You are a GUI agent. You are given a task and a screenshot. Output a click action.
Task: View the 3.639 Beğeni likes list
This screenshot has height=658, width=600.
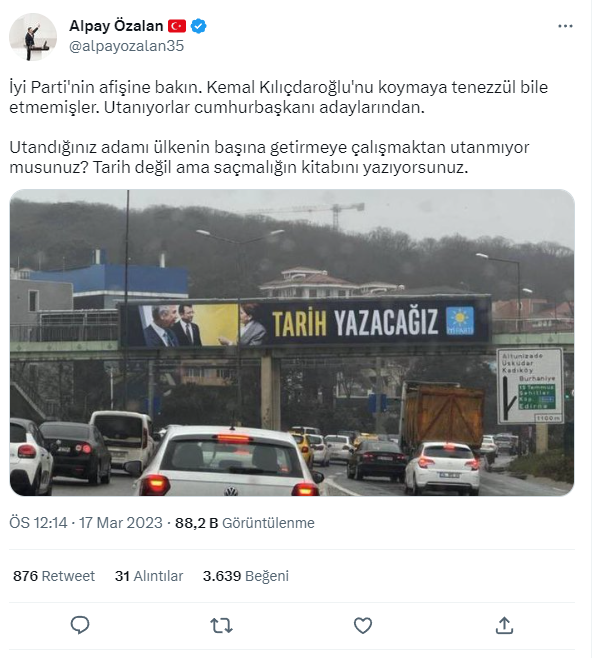point(246,576)
